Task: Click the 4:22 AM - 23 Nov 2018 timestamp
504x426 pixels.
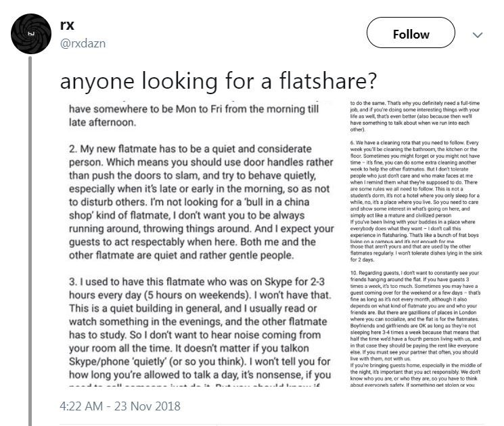Action: click(120, 406)
